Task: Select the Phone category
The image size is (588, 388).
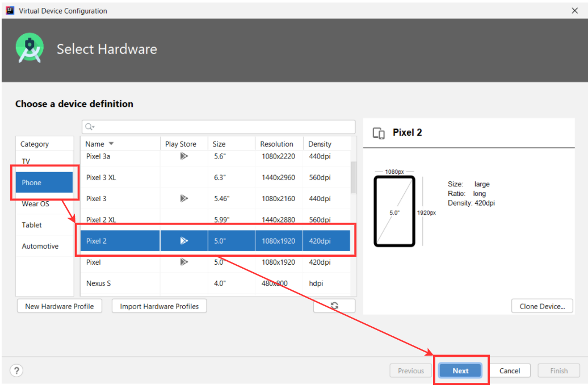Action: 44,182
